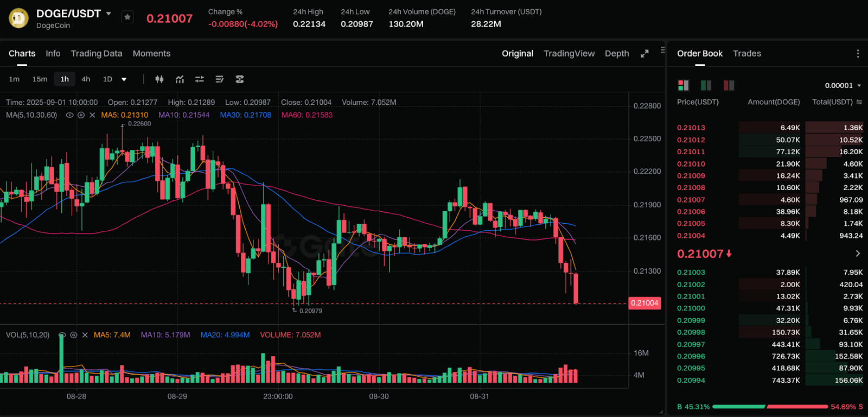Switch chart to TradingView mode
Image resolution: width=868 pixels, height=417 pixels.
coord(569,54)
